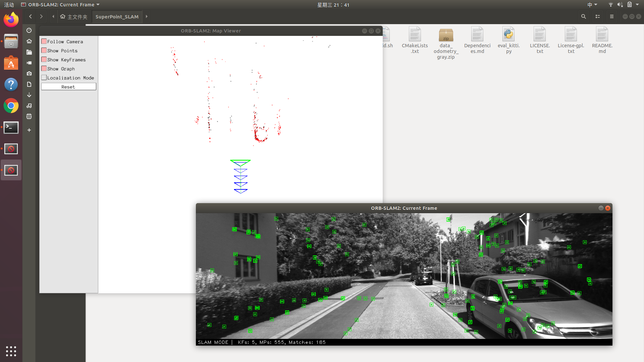Click the file manager search icon
Viewport: 644px width, 362px height.
tap(584, 16)
